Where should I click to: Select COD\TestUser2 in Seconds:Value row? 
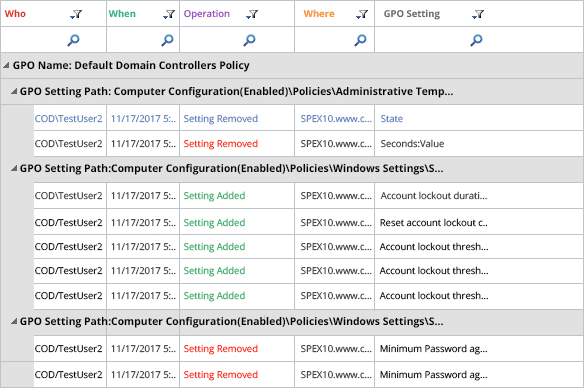coord(69,144)
